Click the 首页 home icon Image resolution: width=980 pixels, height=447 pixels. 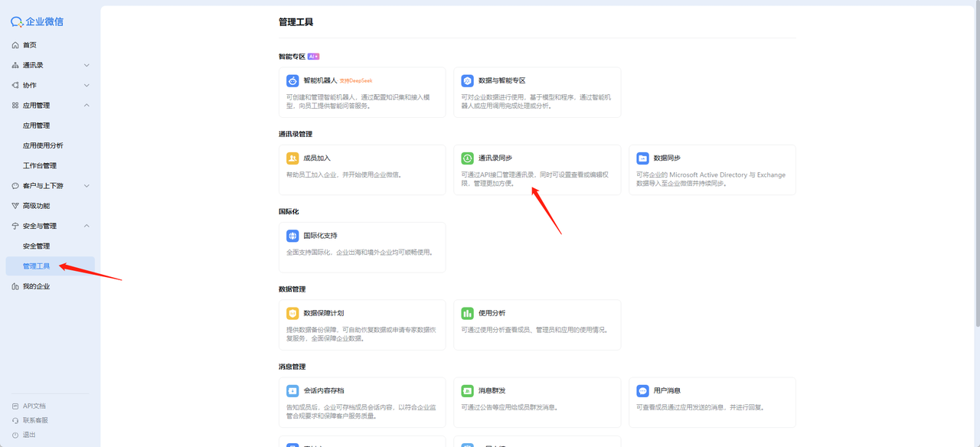pyautogui.click(x=15, y=45)
